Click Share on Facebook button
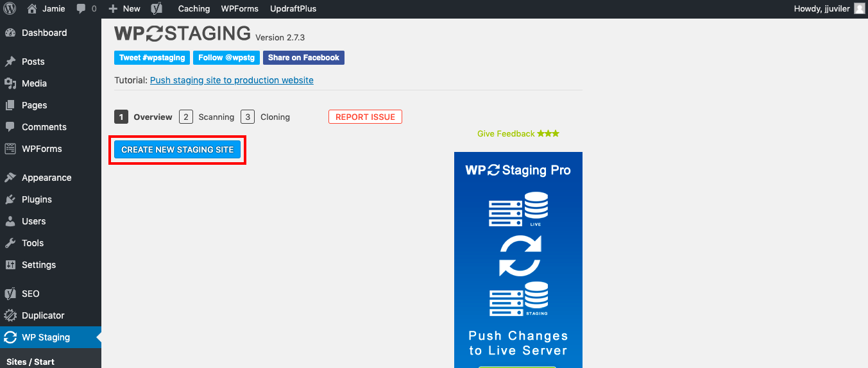 (303, 58)
